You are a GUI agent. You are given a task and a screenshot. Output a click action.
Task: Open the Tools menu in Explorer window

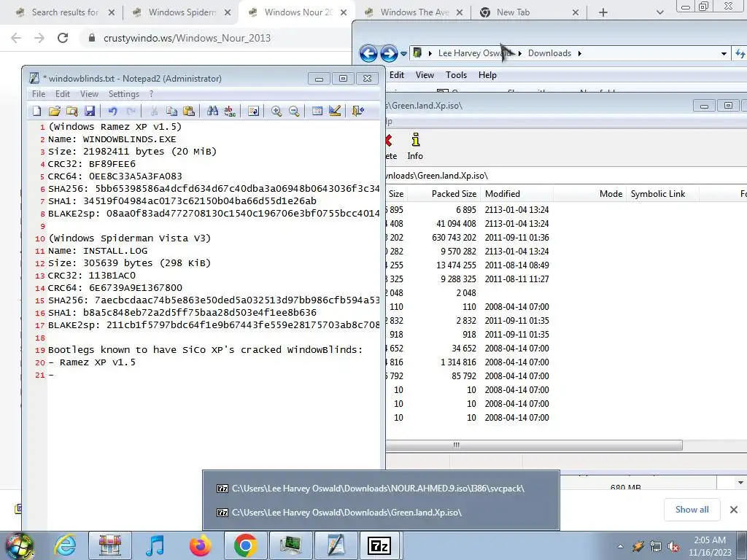[456, 75]
